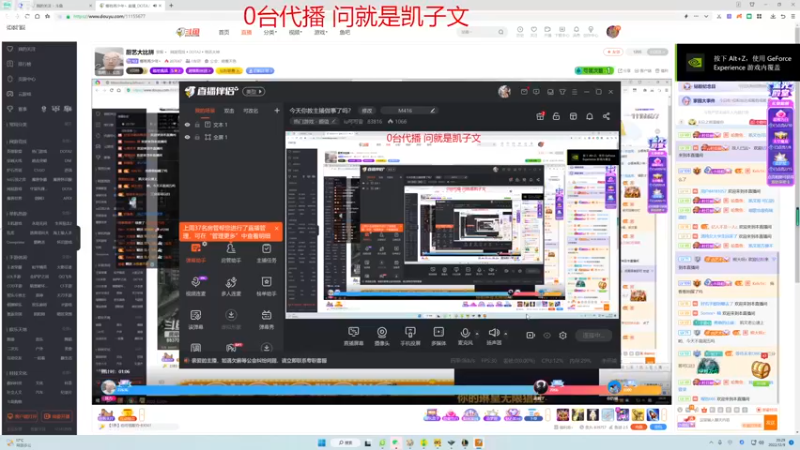This screenshot has height=450, width=800.
Task: Open notifications bell in companion header
Action: click(x=589, y=116)
